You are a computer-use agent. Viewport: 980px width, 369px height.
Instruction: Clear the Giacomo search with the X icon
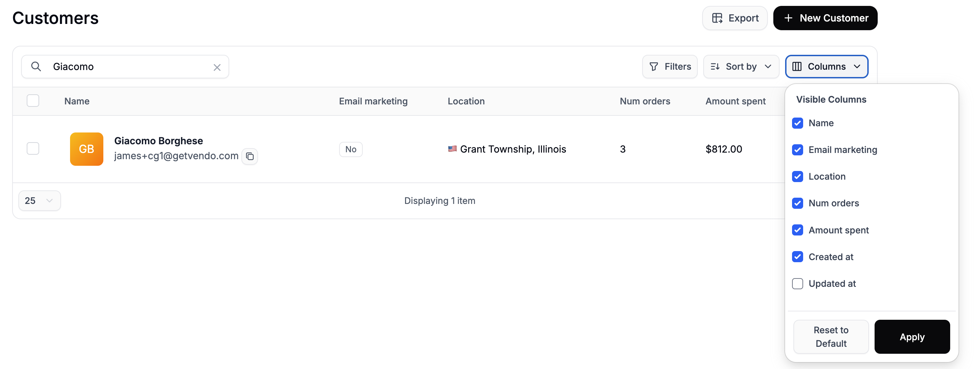tap(217, 67)
